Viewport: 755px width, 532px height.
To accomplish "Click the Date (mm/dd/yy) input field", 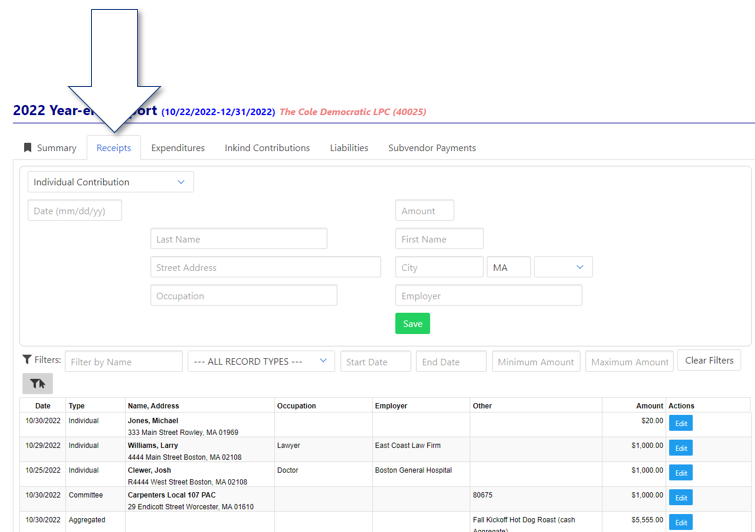I will click(75, 211).
